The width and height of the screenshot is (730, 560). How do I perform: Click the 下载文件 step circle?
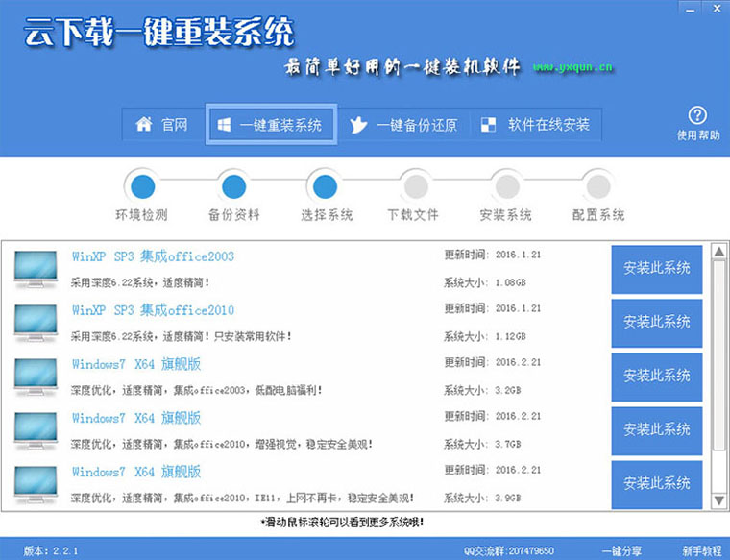pyautogui.click(x=414, y=183)
